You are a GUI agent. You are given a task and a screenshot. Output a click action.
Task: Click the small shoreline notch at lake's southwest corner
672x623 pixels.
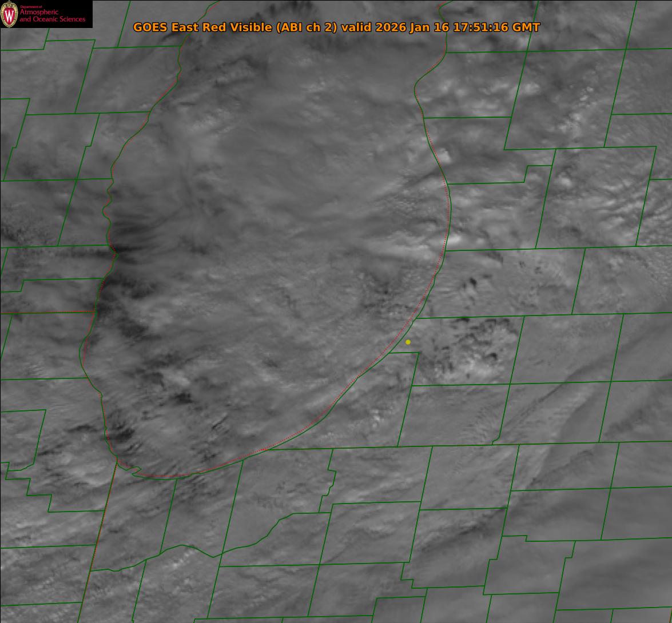click(134, 470)
